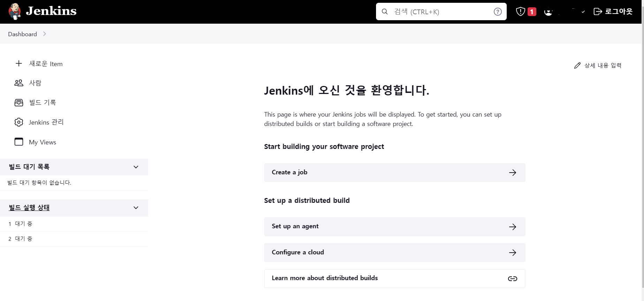The width and height of the screenshot is (644, 301).
Task: Click the 빌드 대기 항목이 없습니다 text
Action: click(x=39, y=183)
